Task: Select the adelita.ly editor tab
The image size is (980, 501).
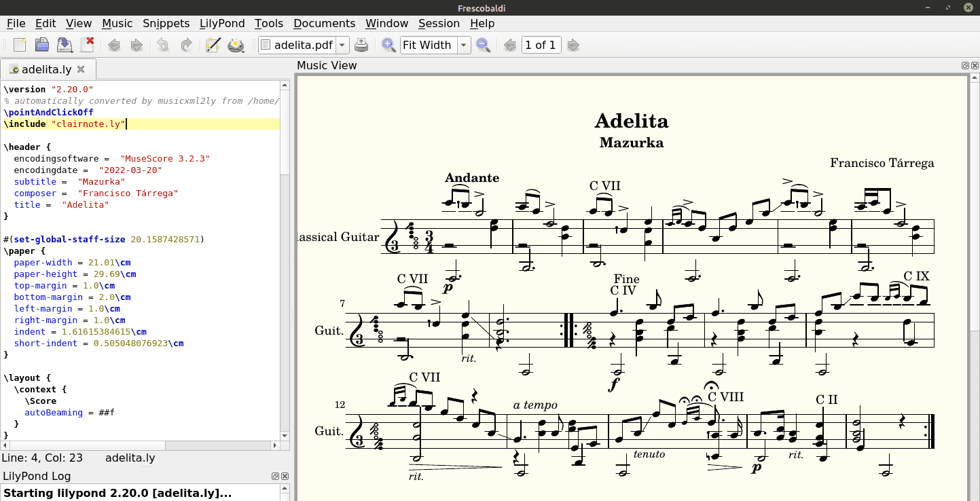Action: (x=46, y=69)
